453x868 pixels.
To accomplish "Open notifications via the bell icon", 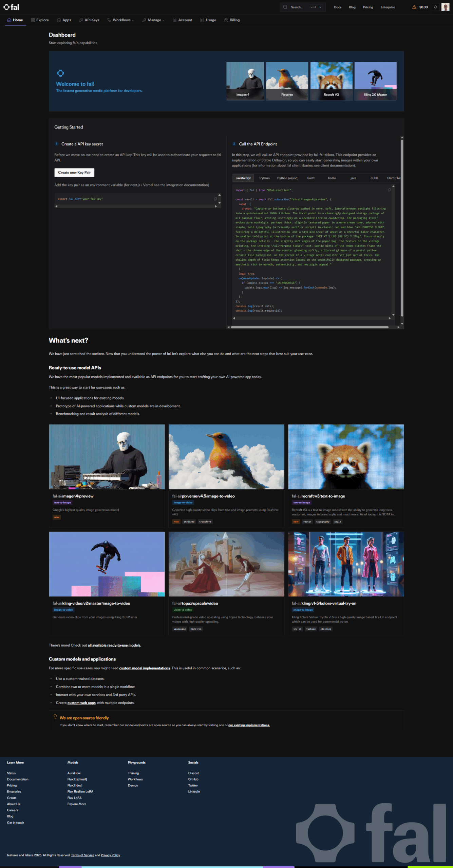I will click(436, 7).
